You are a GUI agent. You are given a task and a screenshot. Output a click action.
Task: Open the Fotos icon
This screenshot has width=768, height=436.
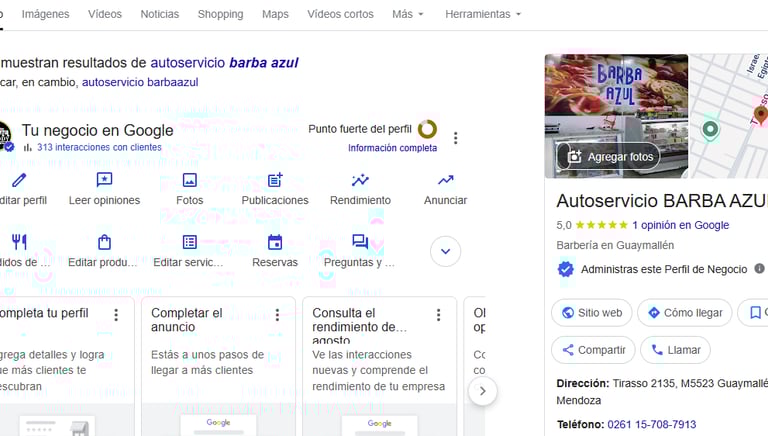click(190, 180)
